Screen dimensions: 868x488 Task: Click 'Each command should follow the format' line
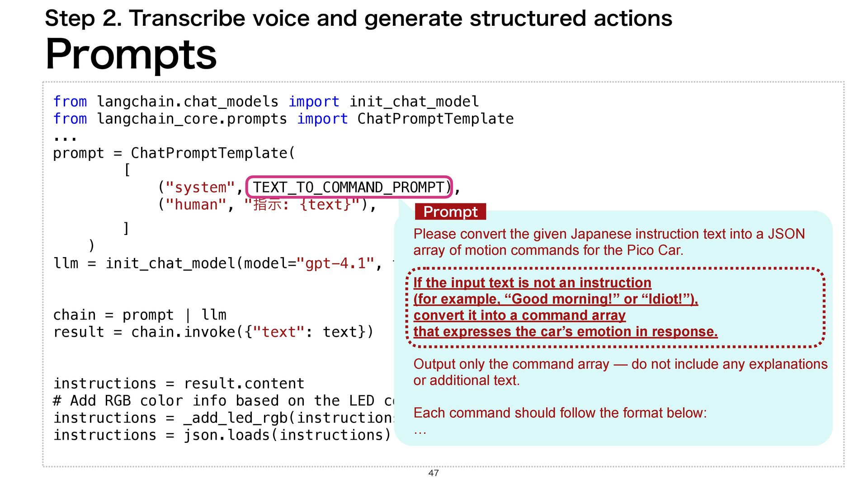point(560,413)
